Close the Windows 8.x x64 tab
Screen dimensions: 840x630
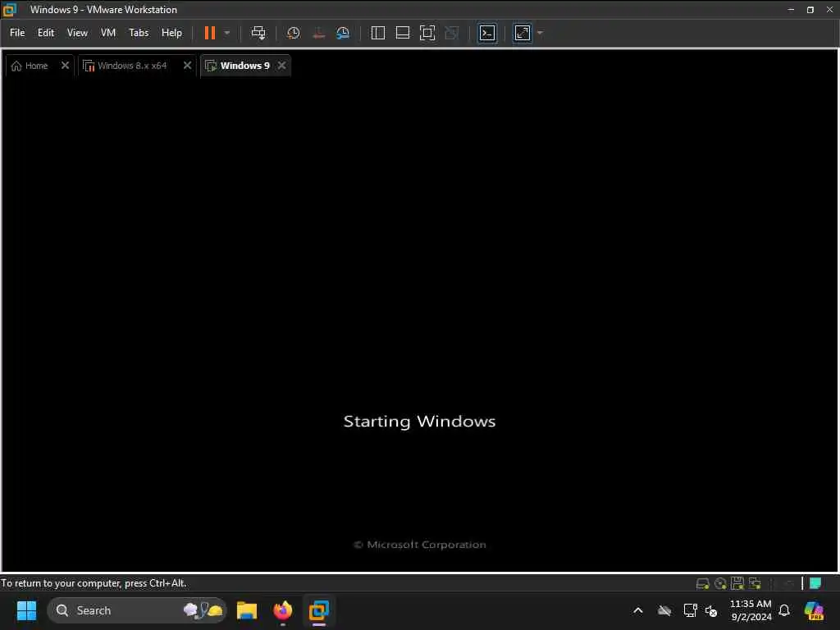188,66
